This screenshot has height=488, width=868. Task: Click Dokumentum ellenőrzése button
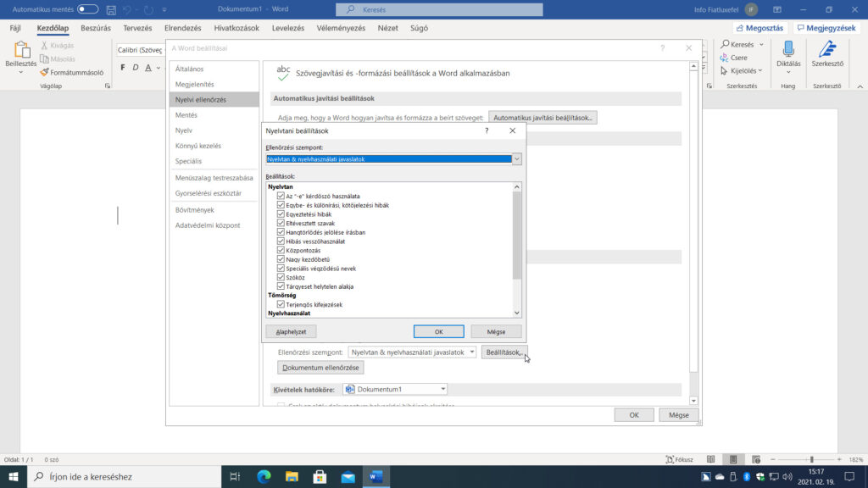coord(320,368)
